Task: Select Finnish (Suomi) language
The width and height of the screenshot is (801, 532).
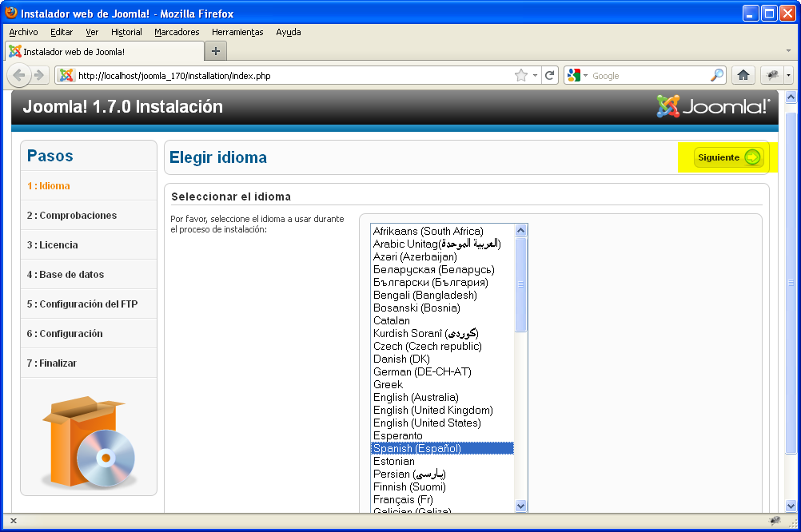Action: click(x=442, y=486)
